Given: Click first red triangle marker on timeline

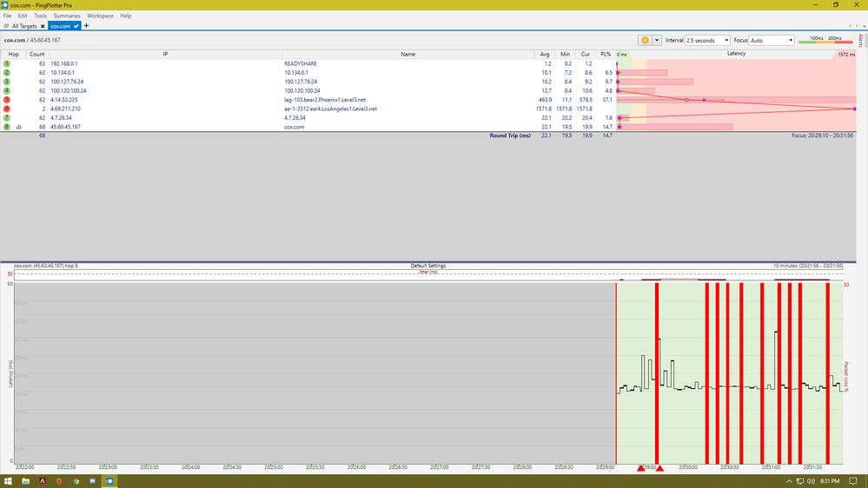Looking at the screenshot, I should coord(641,468).
